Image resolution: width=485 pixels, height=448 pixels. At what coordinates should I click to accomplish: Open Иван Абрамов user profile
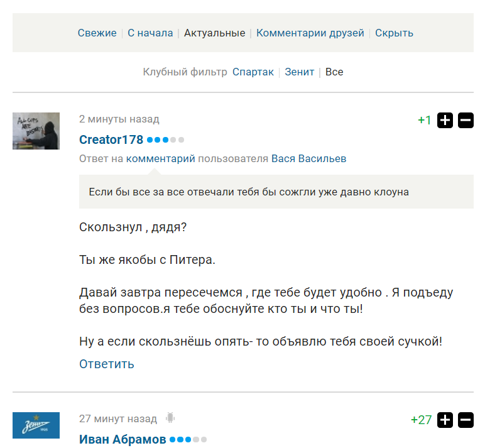click(x=123, y=439)
